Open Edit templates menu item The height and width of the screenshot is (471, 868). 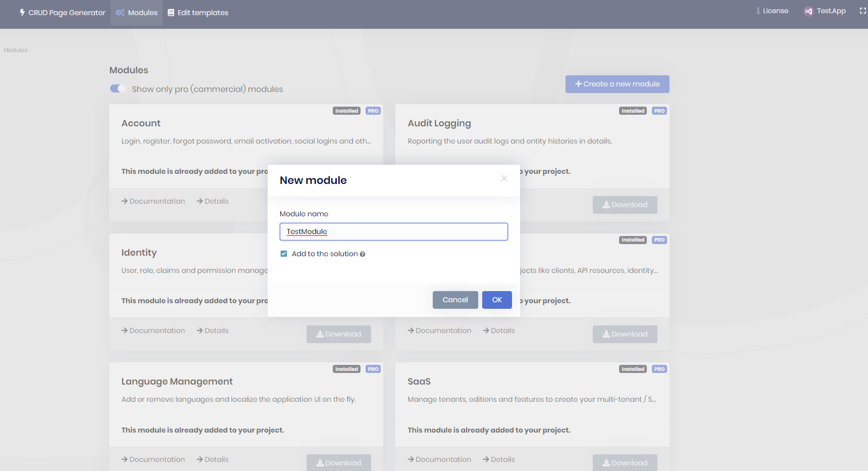[x=198, y=13]
